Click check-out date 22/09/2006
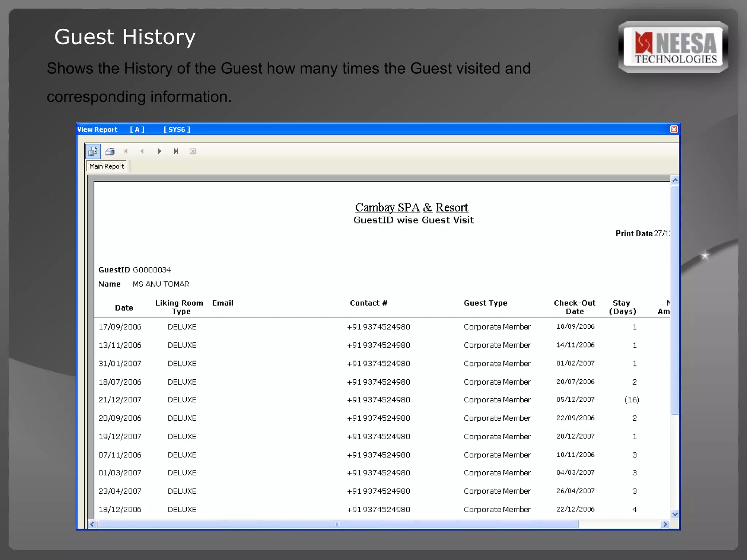The height and width of the screenshot is (560, 747). [x=575, y=418]
